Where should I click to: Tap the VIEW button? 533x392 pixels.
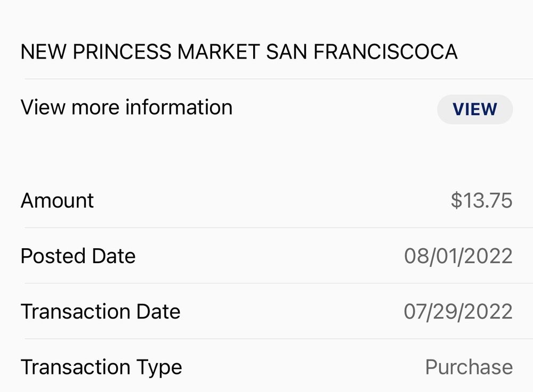(474, 109)
